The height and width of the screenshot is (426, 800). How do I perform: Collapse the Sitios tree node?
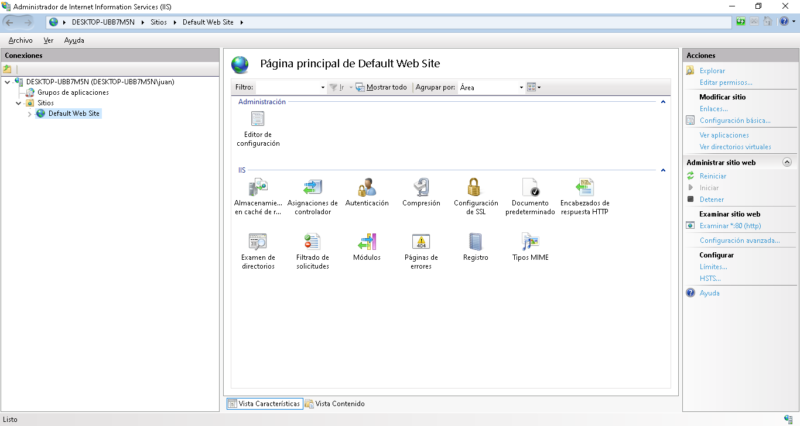[19, 103]
